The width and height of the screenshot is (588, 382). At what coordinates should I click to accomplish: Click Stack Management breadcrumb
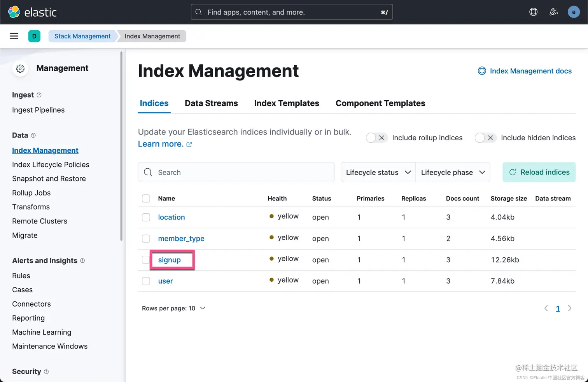tap(82, 36)
